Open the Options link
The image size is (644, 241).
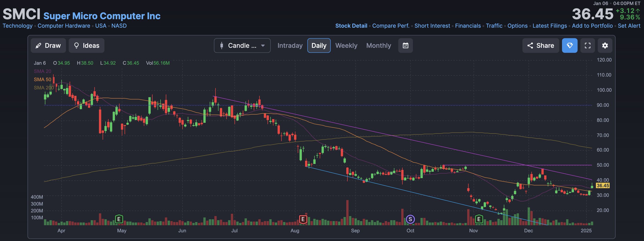click(x=517, y=26)
